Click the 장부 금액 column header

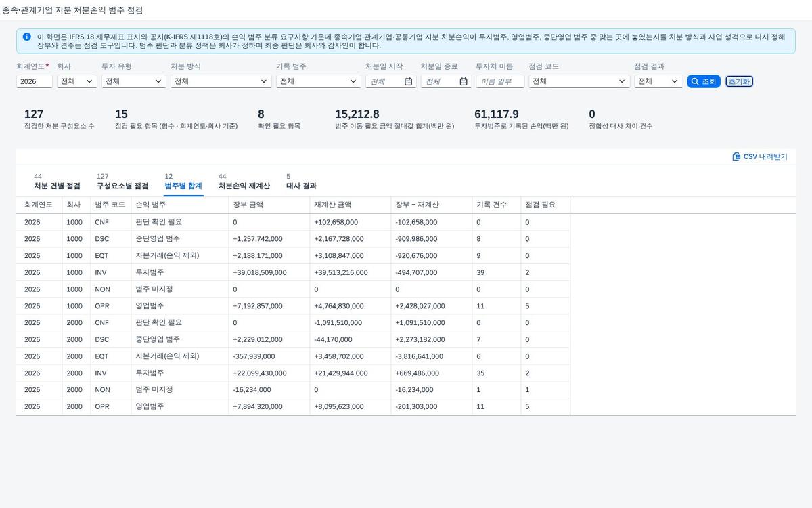(269, 205)
